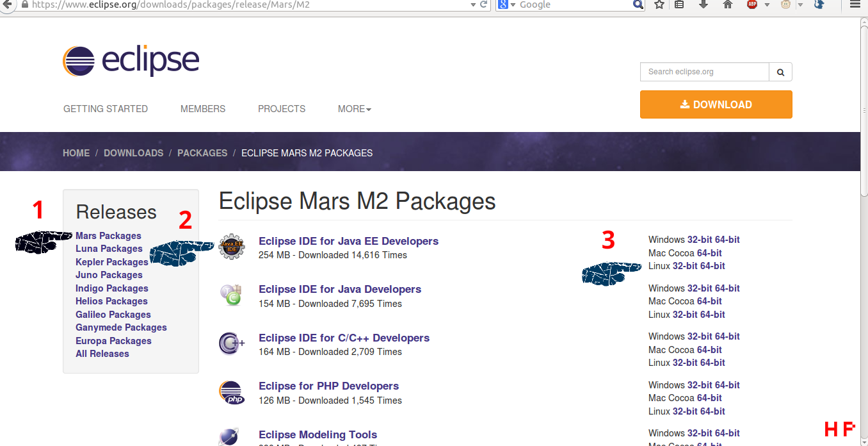This screenshot has height=446, width=868.
Task: Open Indigo Packages release link
Action: coord(112,288)
